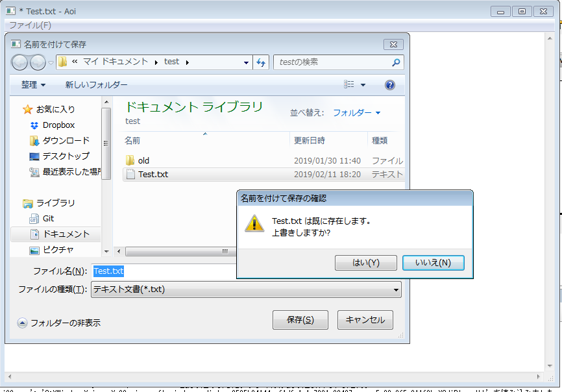
Task: Click the 2019/02/11 18:20 date cell
Action: 327,175
